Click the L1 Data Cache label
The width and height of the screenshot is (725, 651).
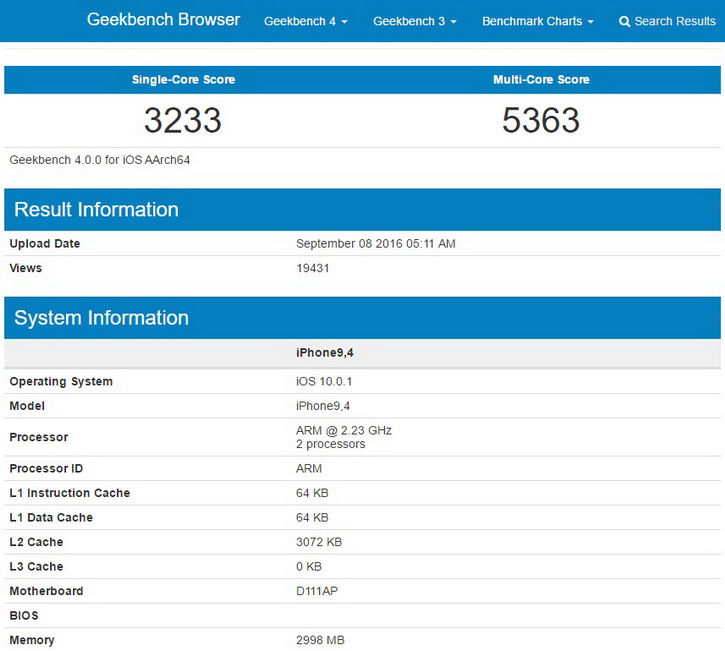(x=51, y=517)
